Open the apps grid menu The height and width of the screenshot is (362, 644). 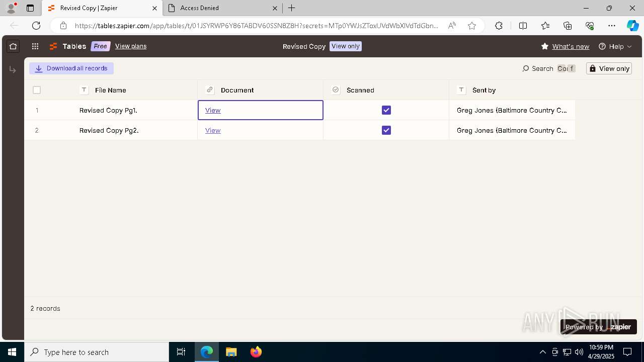[35, 46]
